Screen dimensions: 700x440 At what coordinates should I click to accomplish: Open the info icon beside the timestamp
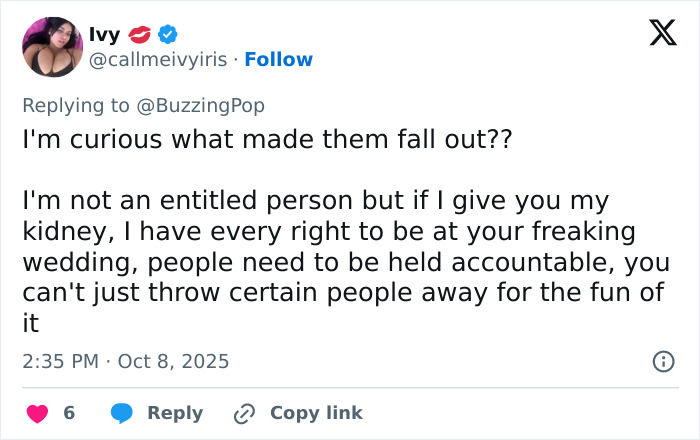pyautogui.click(x=662, y=361)
